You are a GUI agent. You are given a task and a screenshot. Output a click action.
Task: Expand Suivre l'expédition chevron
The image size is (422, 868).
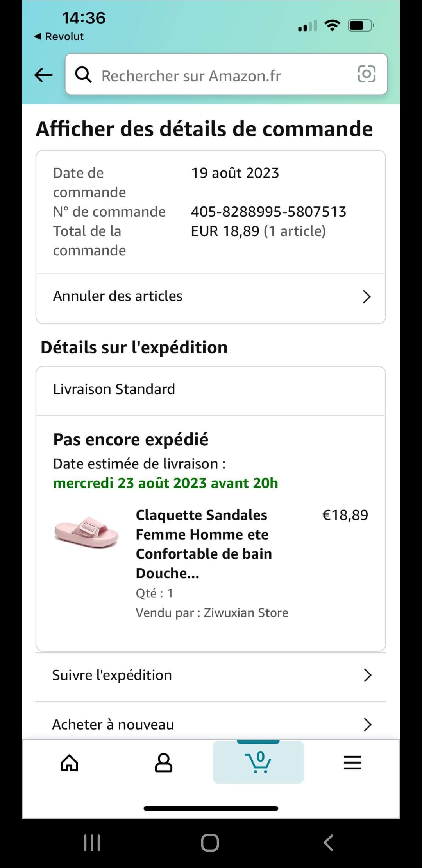367,675
